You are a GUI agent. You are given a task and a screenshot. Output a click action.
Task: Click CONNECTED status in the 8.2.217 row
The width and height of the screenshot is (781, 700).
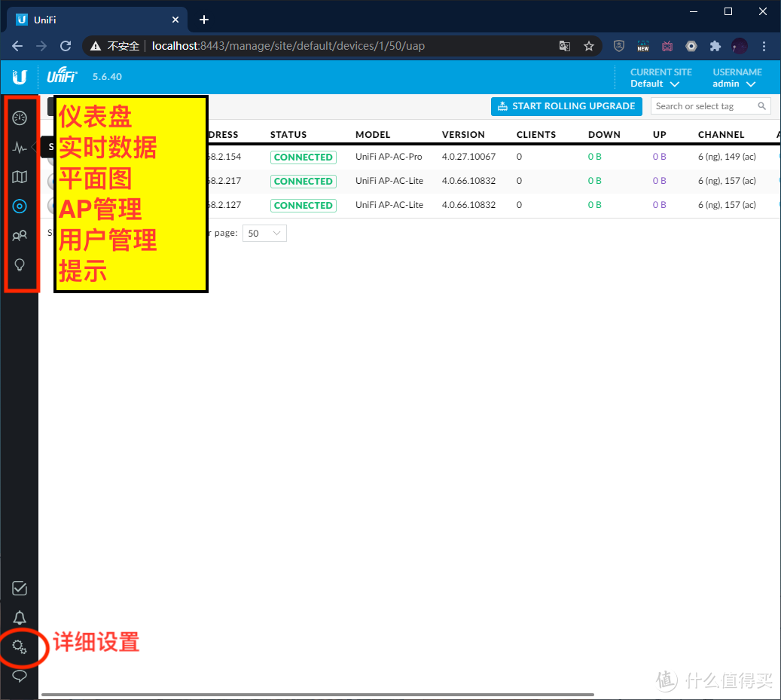[304, 182]
